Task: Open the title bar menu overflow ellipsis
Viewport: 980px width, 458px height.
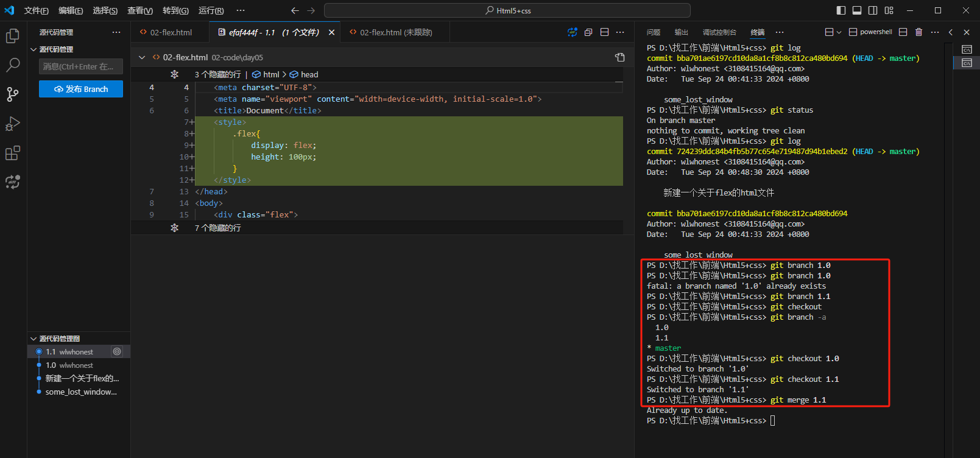Action: pos(241,10)
